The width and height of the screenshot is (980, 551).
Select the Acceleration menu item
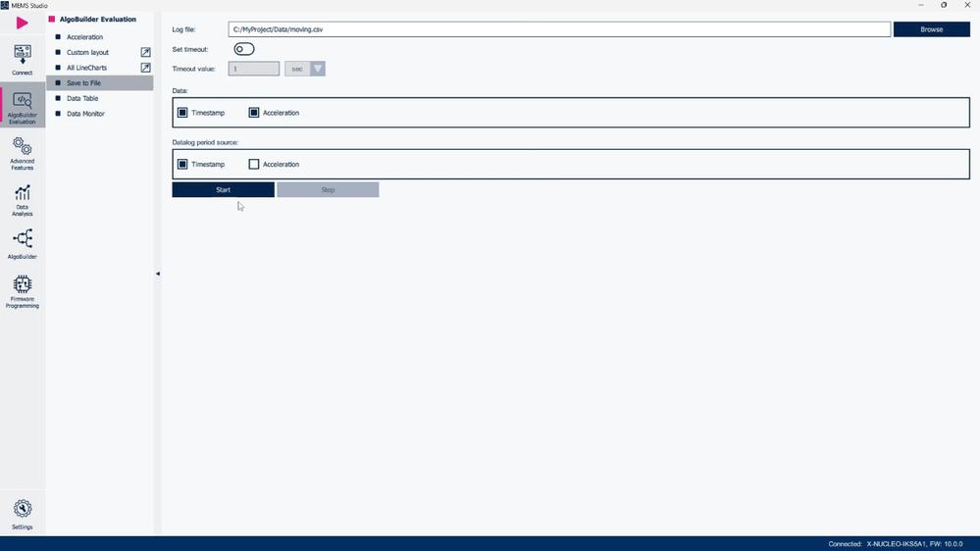click(x=99, y=37)
